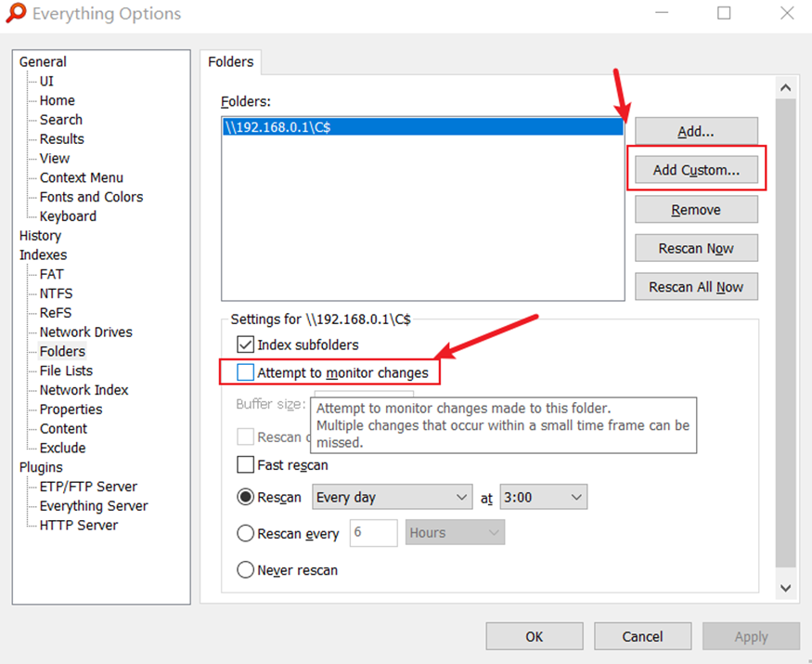Open the Every day frequency dropdown

click(x=392, y=497)
